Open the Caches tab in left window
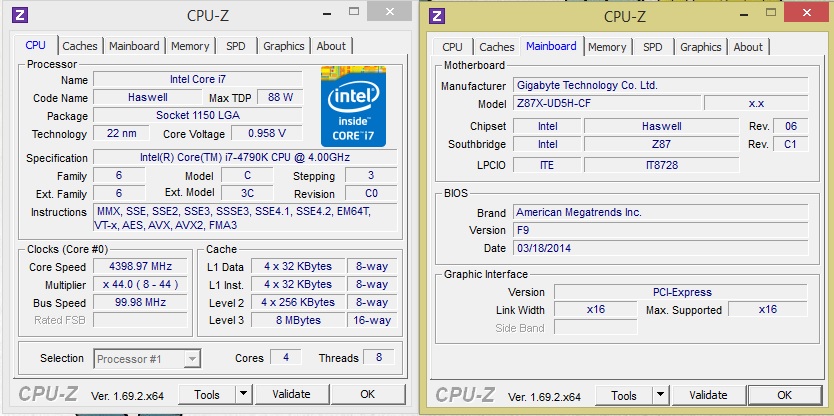This screenshot has height=416, width=834. tap(80, 46)
